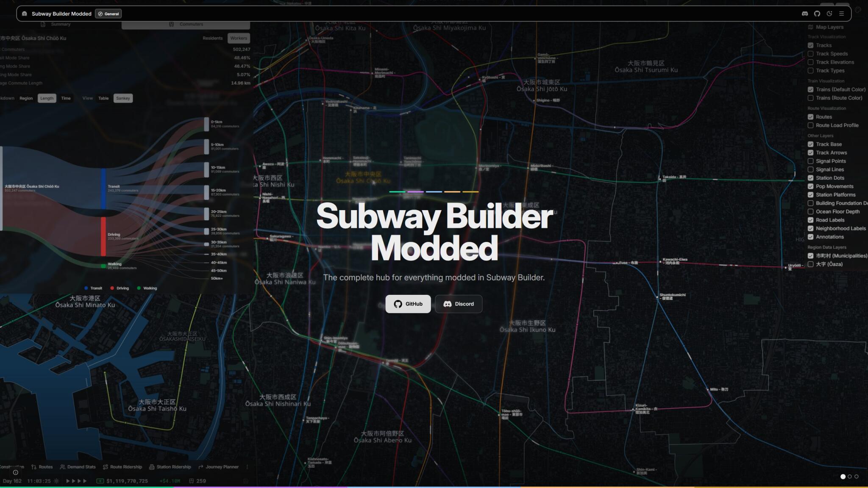Viewport: 868px width, 488px height.
Task: Select the third carousel dot
Action: tap(857, 477)
